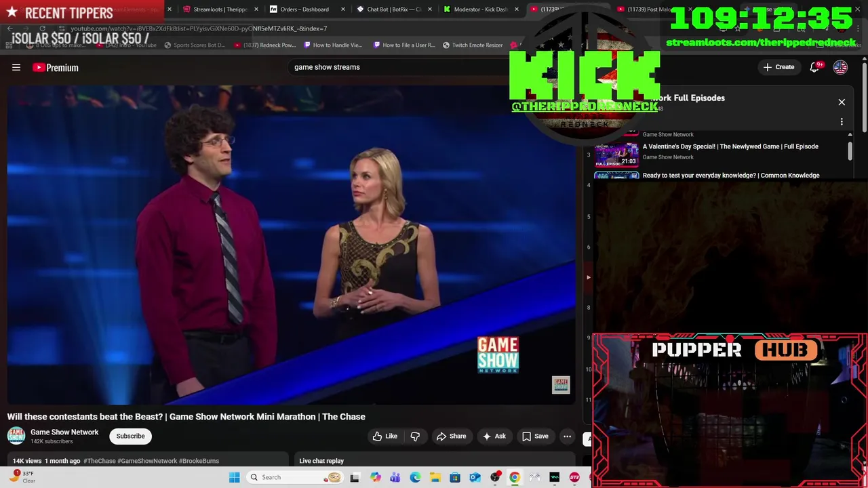Click the Game Show Network watermark in player
The image size is (868, 488).
[x=561, y=385]
